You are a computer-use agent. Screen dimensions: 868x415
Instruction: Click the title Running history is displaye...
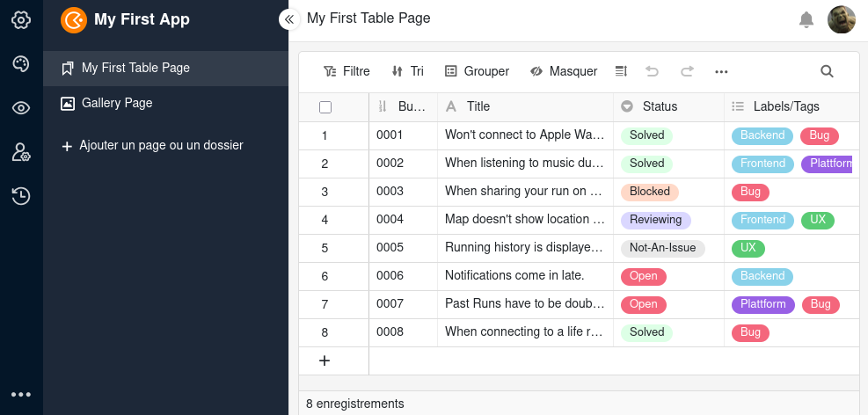point(525,247)
